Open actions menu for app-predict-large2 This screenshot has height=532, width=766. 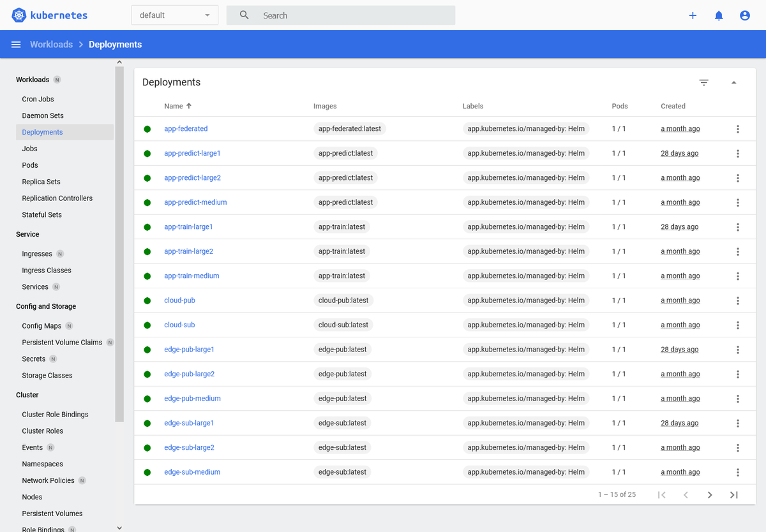pos(738,178)
